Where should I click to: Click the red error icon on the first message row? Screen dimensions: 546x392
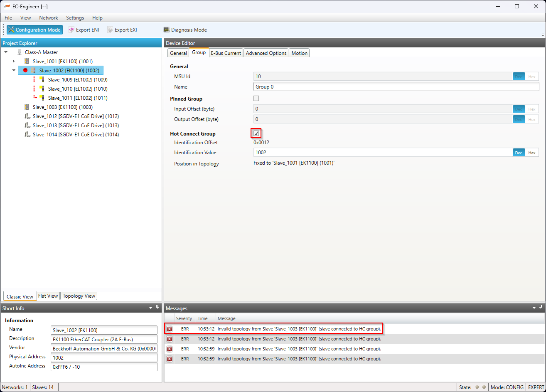[x=170, y=329]
